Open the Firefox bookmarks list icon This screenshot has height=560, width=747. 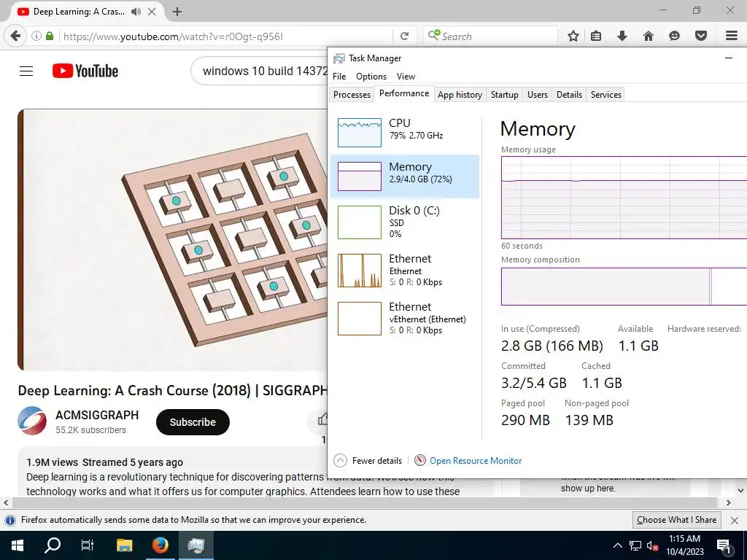coord(596,36)
